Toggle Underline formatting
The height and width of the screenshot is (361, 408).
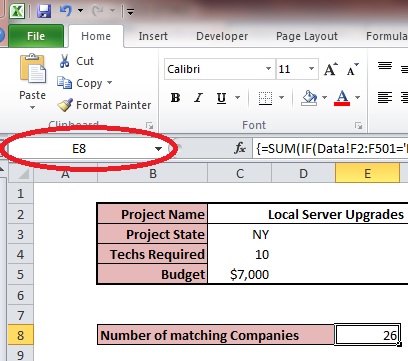pos(221,98)
